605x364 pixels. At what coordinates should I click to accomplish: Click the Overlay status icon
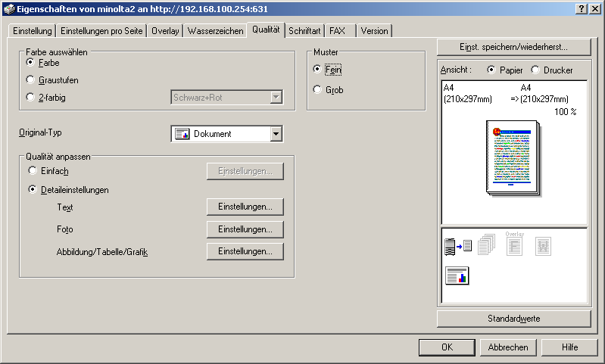pos(514,244)
